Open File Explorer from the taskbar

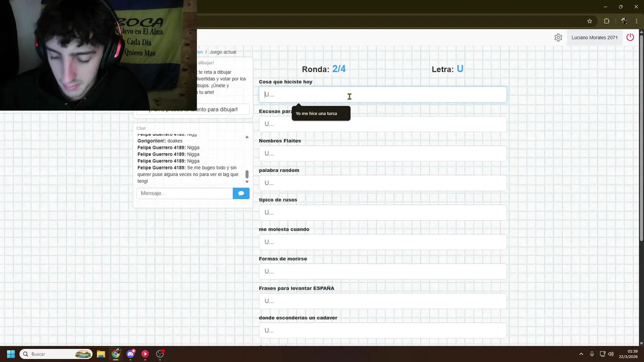coord(101,354)
